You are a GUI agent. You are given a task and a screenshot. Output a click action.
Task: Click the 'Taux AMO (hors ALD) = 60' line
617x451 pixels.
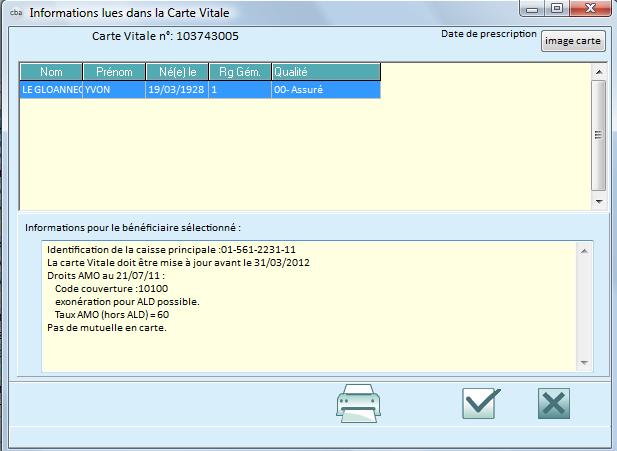[x=112, y=314]
